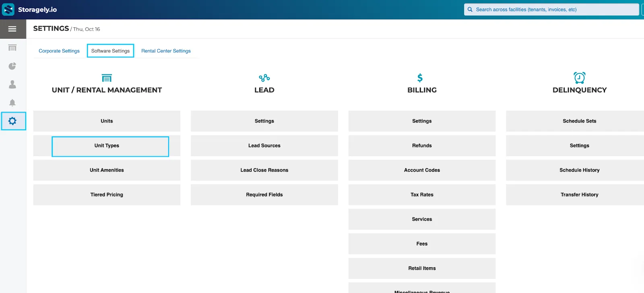Open the Unit Amenities button

click(x=107, y=170)
